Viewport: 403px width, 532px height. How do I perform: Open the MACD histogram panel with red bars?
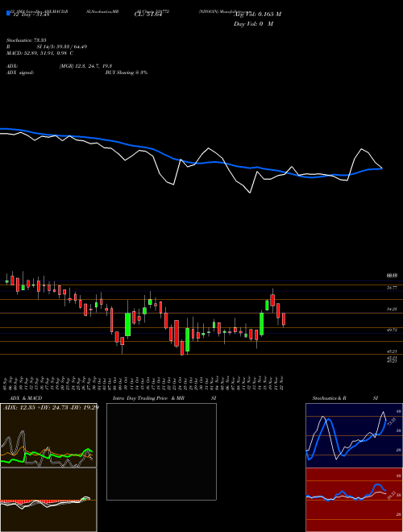(48, 500)
